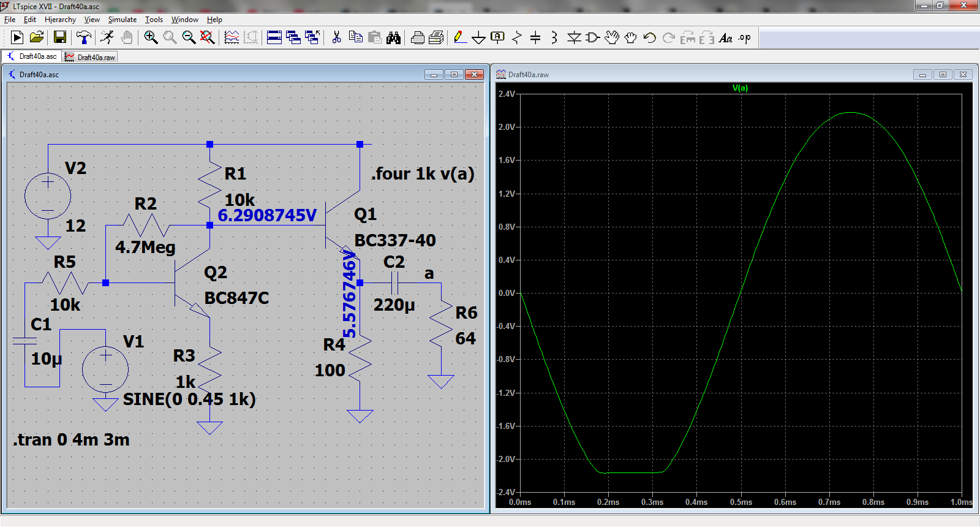Click the V1 sine source symbol
Screen dimensions: 980x527
pyautogui.click(x=105, y=369)
